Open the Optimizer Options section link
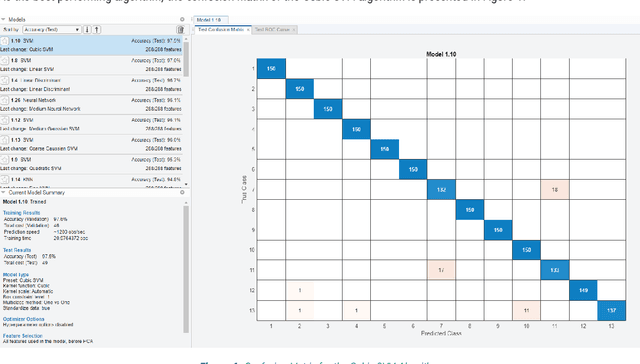Image resolution: width=640 pixels, height=364 pixels. click(24, 319)
